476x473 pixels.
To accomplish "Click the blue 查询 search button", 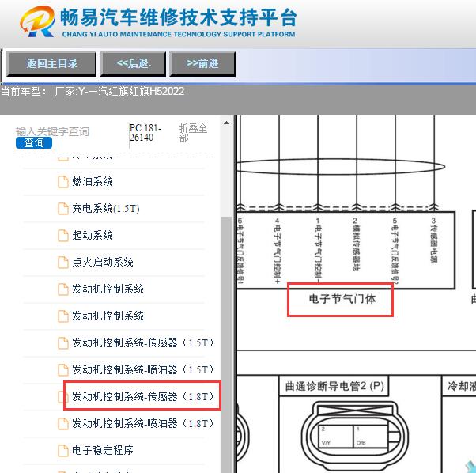I will [34, 142].
